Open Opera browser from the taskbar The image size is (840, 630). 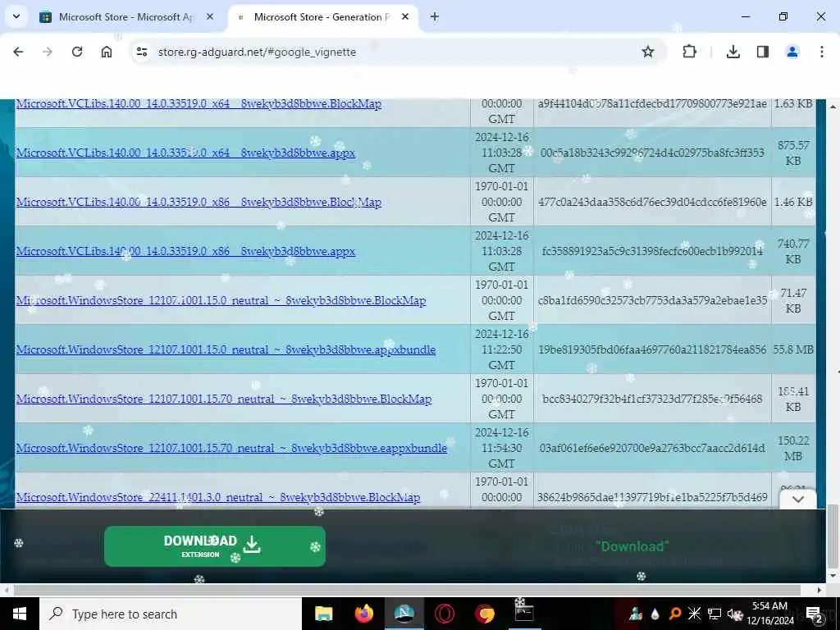445,614
